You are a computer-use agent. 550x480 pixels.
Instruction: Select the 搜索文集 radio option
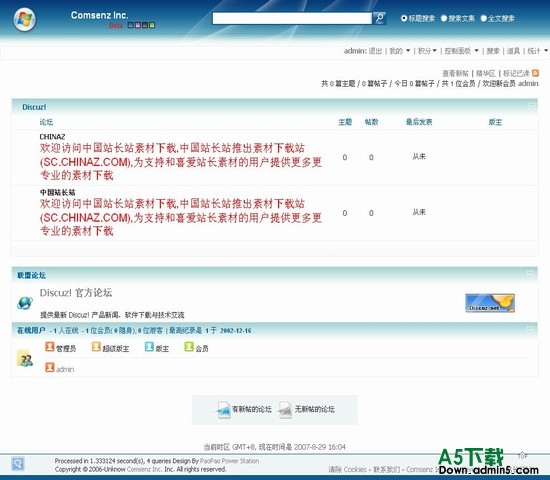[444, 18]
